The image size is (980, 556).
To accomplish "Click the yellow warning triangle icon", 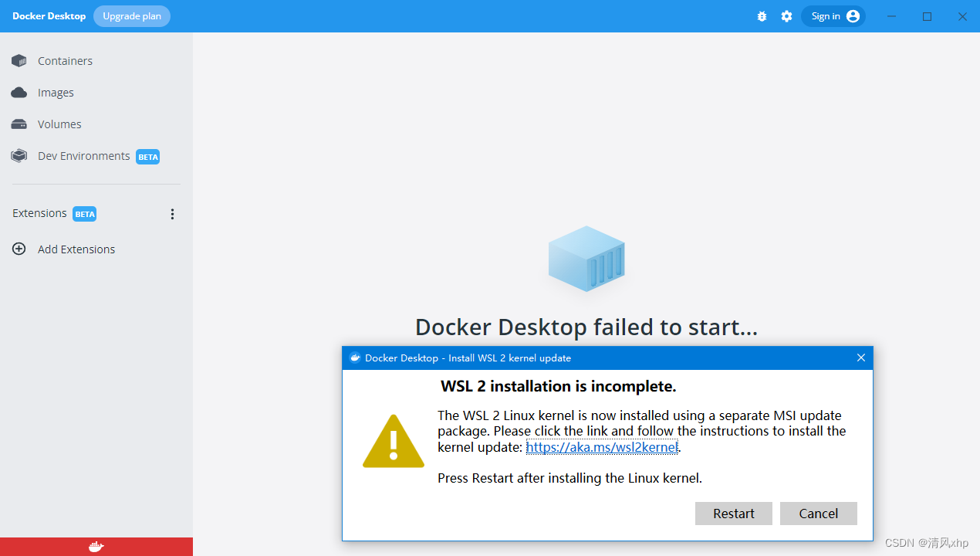I will tap(394, 442).
